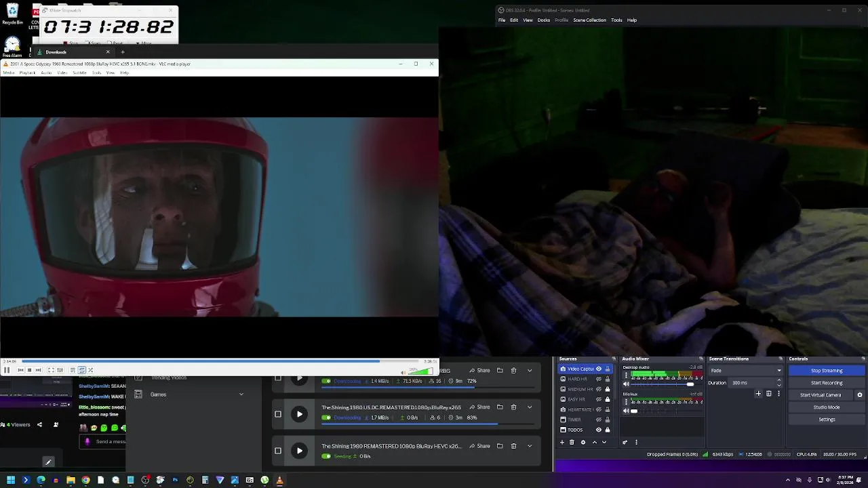Show the MEDIUM HR source
This screenshot has width=868, height=488.
pyautogui.click(x=599, y=389)
